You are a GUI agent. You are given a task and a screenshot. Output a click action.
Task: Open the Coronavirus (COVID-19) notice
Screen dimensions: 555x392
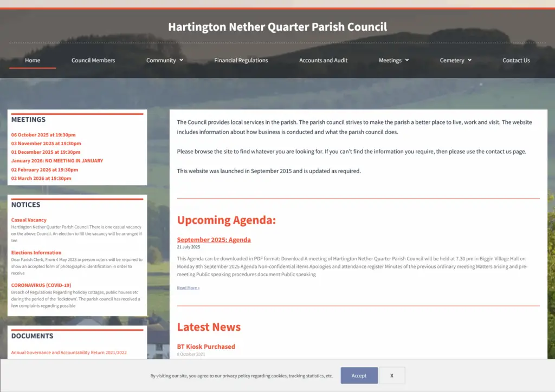tap(42, 285)
